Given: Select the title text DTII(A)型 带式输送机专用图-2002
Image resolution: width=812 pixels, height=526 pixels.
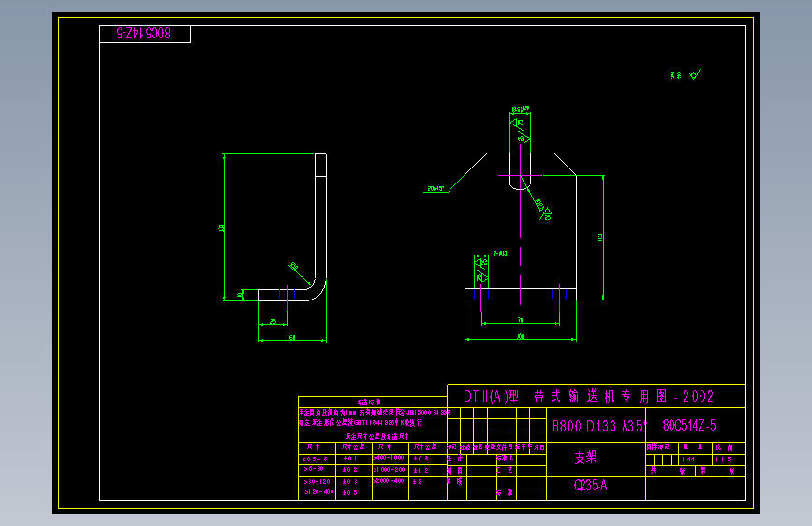Looking at the screenshot, I should [x=588, y=397].
